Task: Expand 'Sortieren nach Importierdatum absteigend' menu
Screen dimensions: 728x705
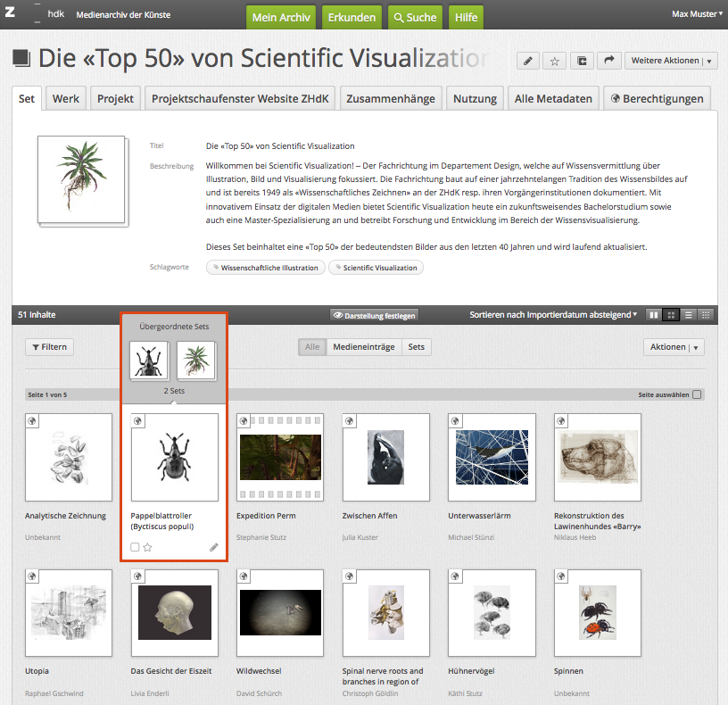Action: 553,315
